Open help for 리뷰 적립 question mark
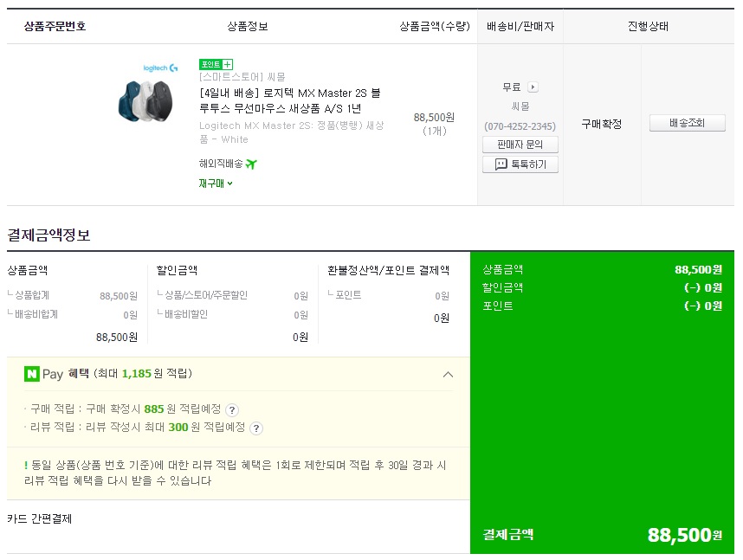The image size is (743, 560). 255,428
